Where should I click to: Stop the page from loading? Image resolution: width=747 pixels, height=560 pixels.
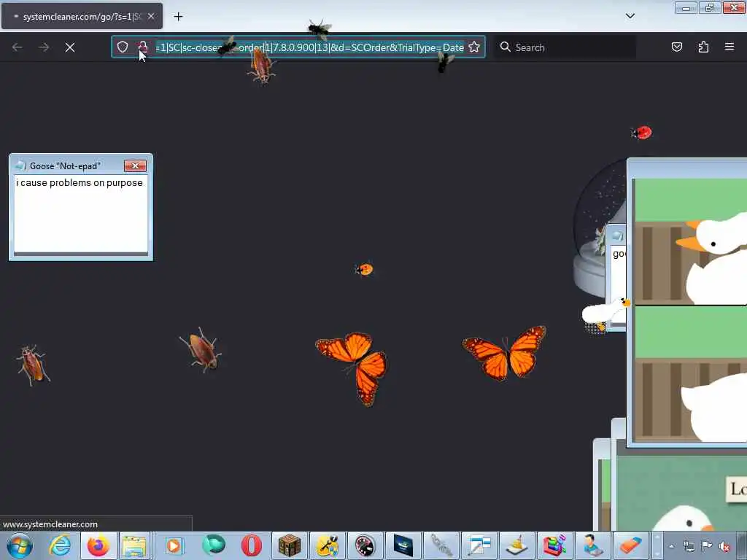(70, 47)
